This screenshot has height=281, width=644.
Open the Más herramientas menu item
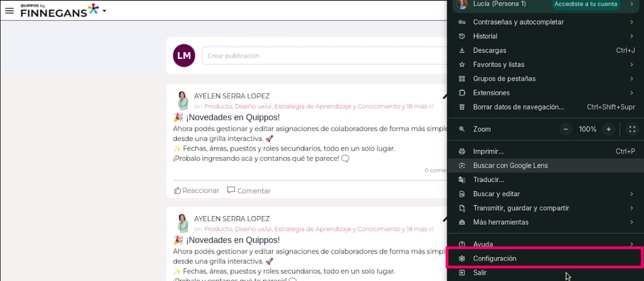545,222
